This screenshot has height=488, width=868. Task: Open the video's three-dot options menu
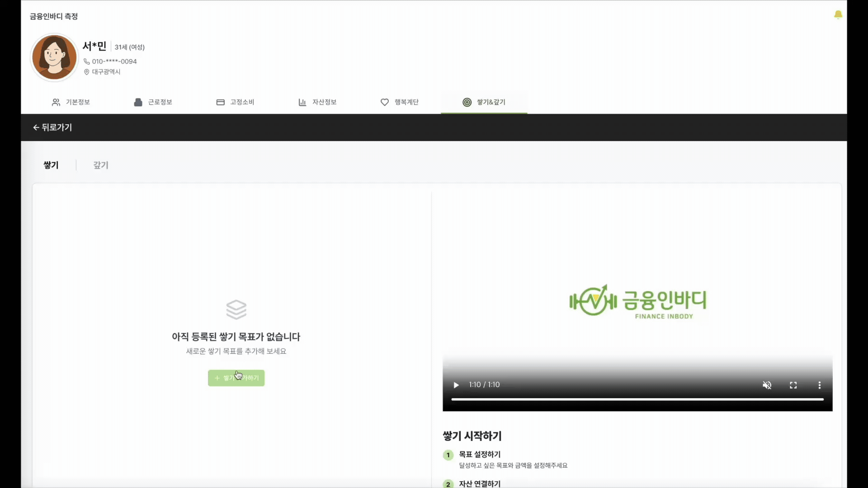(820, 385)
